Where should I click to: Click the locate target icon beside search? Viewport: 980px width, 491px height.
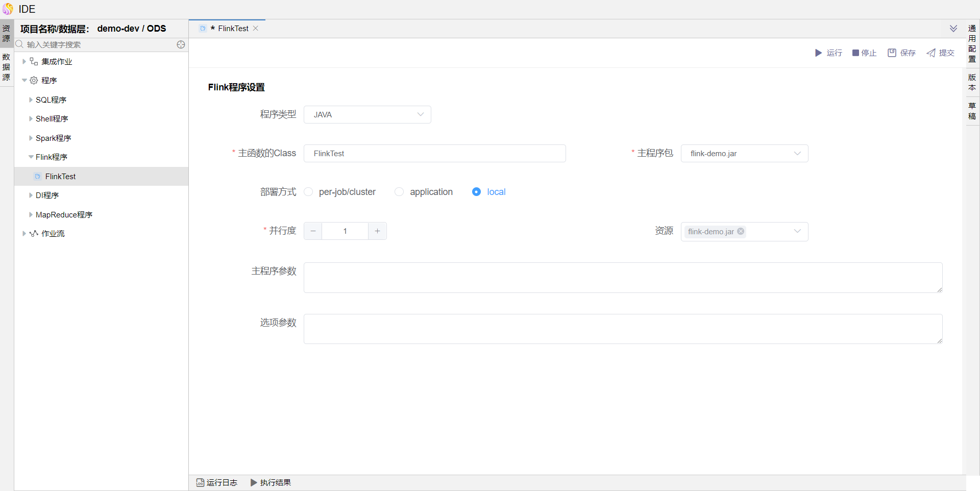pyautogui.click(x=181, y=45)
